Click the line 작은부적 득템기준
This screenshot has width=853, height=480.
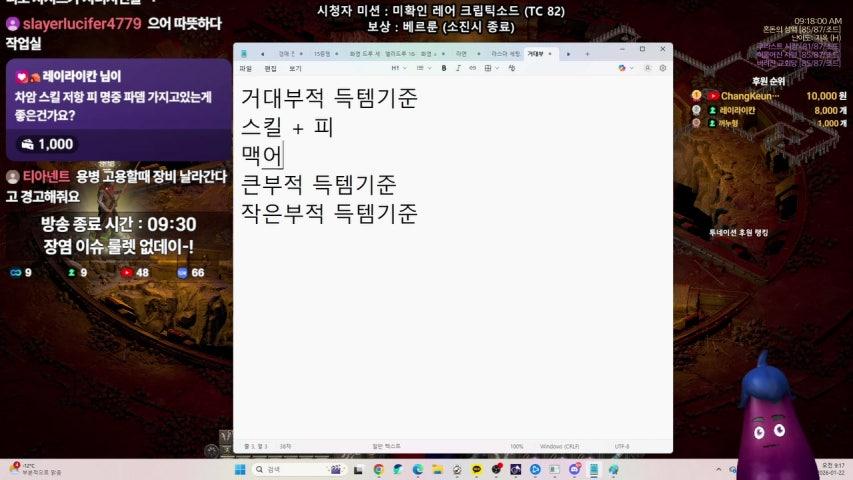(x=329, y=213)
